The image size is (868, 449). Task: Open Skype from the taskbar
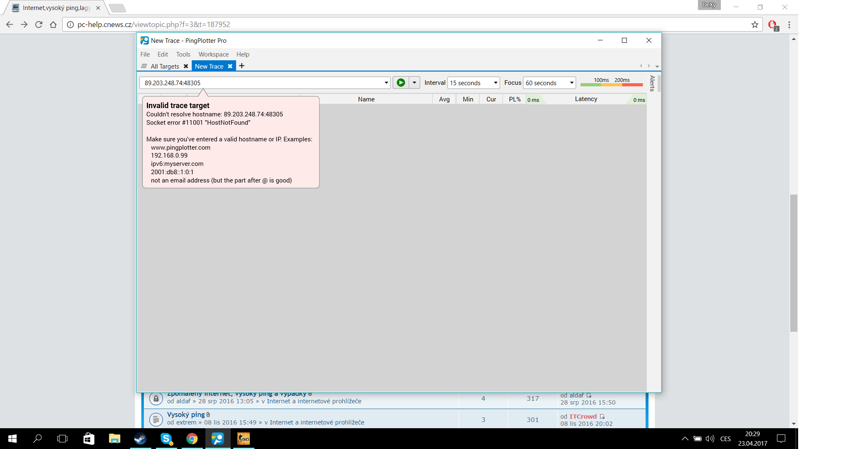point(166,439)
